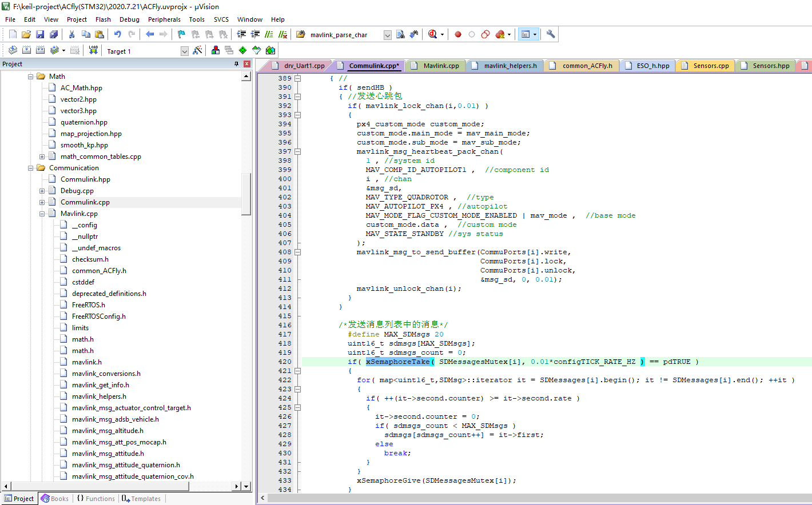Expand the Commulink.cpp node

[42, 202]
